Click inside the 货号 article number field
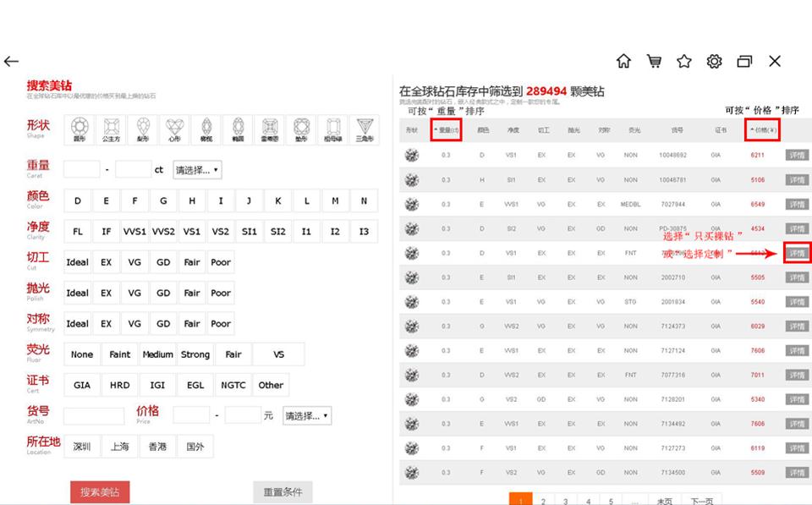Image resolution: width=812 pixels, height=505 pixels. tap(94, 415)
